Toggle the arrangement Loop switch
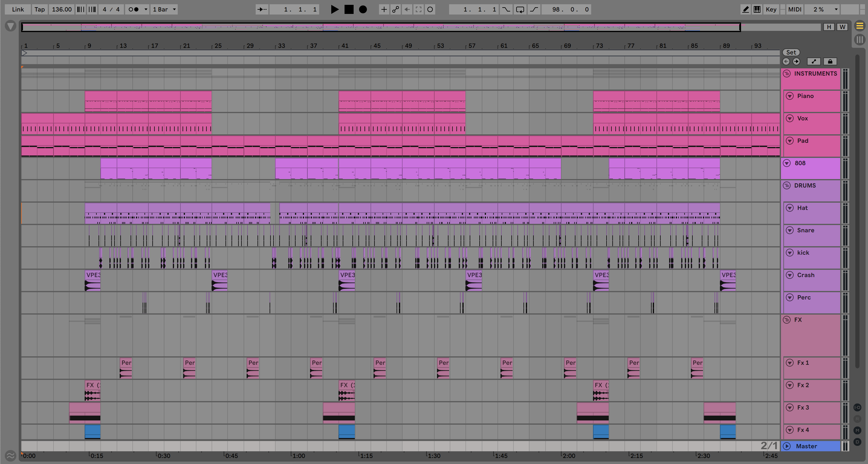 pyautogui.click(x=520, y=9)
